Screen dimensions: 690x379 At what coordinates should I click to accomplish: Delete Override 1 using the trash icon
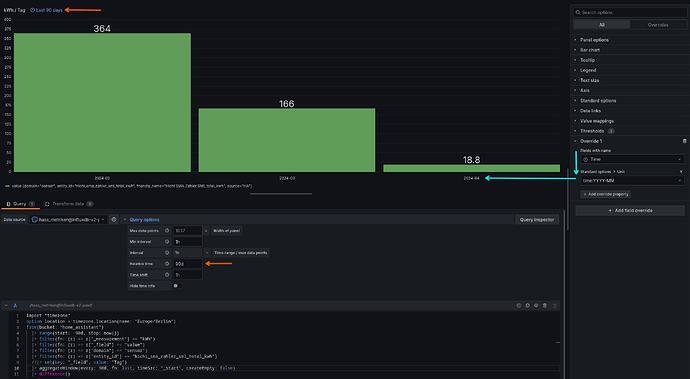684,141
